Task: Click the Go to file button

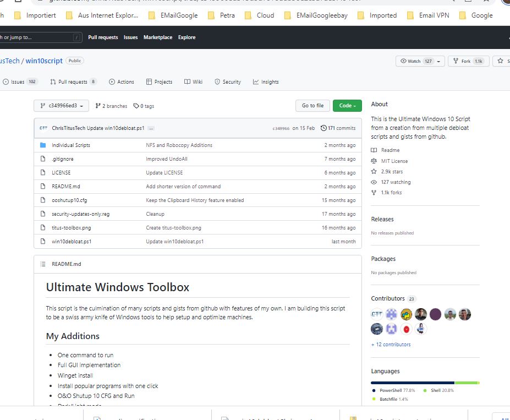Action: pyautogui.click(x=312, y=106)
